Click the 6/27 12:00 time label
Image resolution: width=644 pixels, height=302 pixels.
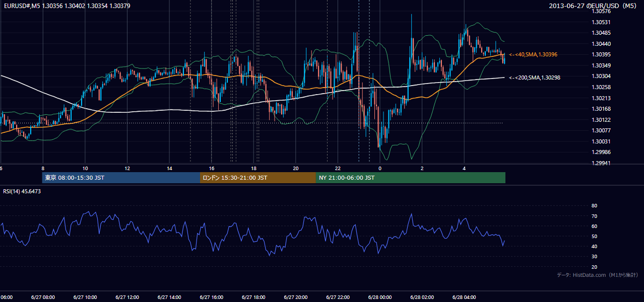(x=127, y=297)
